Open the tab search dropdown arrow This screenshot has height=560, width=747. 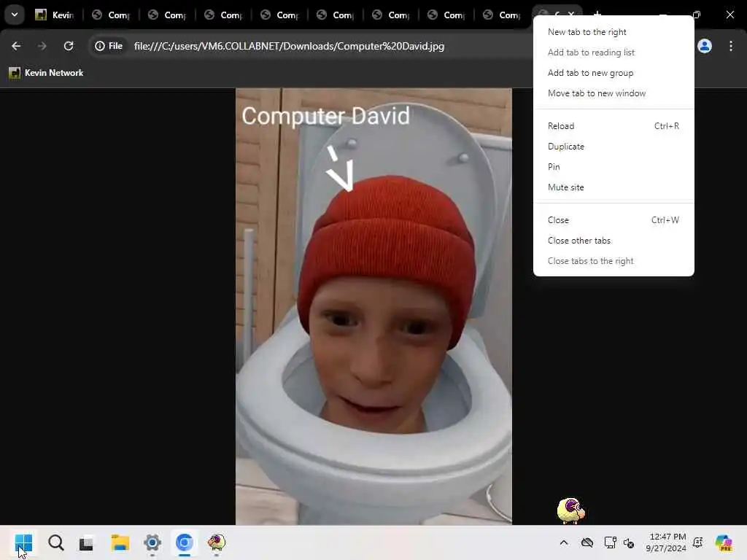point(15,15)
